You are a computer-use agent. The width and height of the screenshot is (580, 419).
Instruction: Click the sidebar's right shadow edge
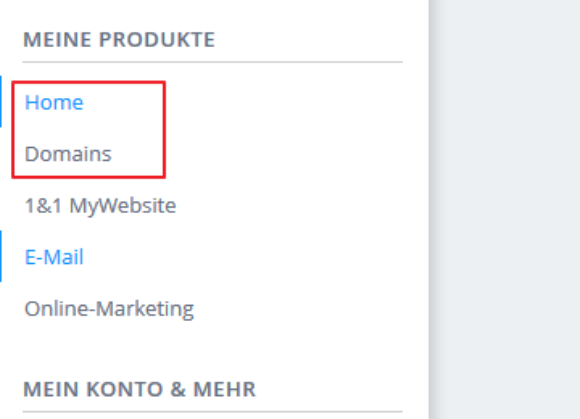coord(432,209)
